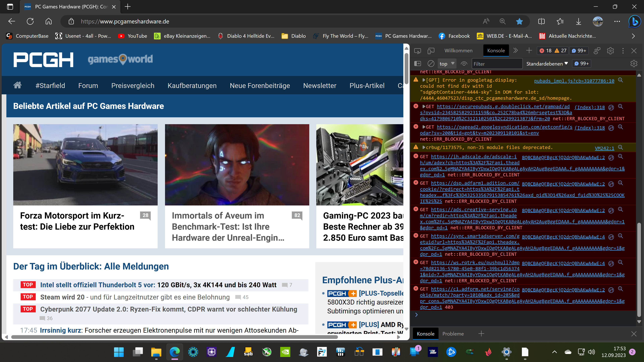This screenshot has width=644, height=362.
Task: Expand the GPT googletag error message
Action: click(x=424, y=80)
